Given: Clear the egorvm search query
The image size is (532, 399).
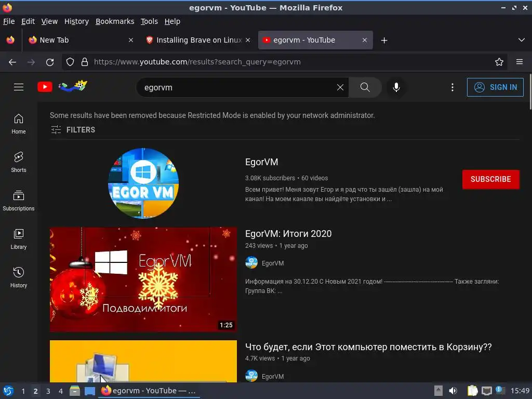Looking at the screenshot, I should point(340,87).
